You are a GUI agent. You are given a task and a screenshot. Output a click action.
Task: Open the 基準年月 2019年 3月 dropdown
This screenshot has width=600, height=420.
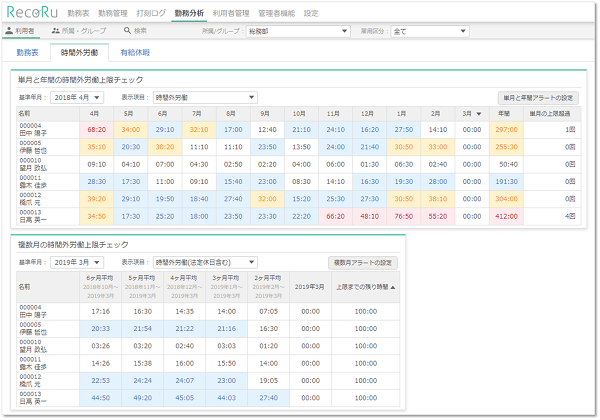pos(77,262)
